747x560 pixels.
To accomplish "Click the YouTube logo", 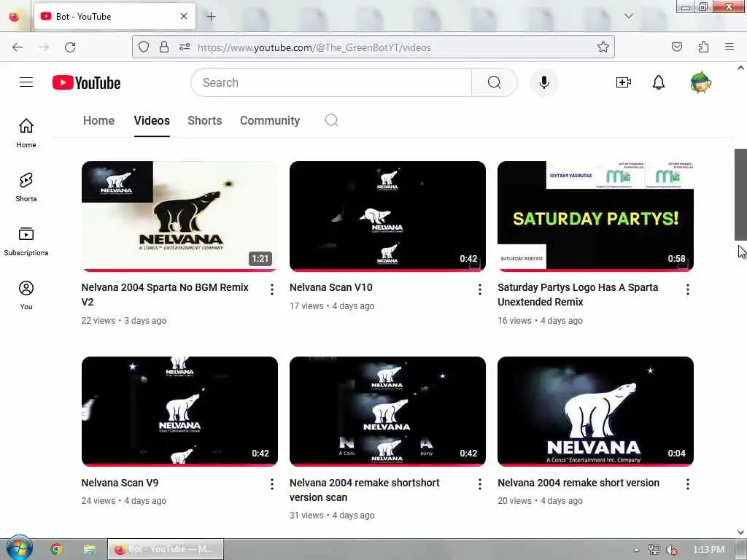I will 86,82.
